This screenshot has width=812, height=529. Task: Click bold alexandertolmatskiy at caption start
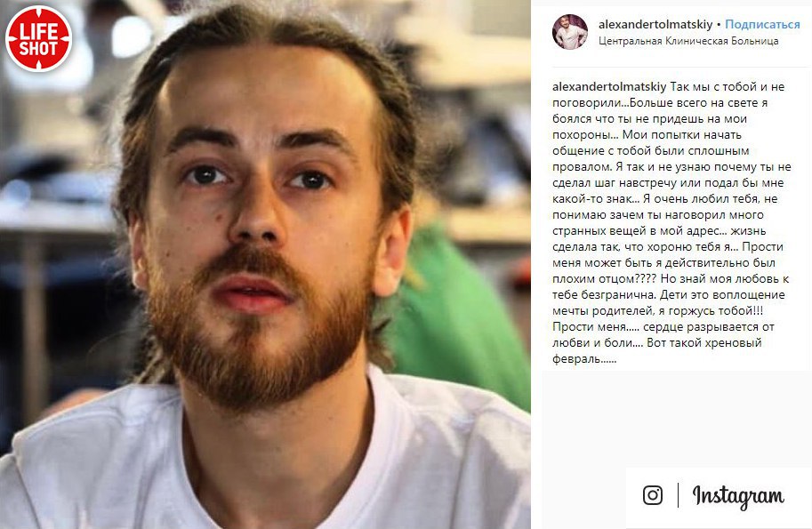point(609,87)
